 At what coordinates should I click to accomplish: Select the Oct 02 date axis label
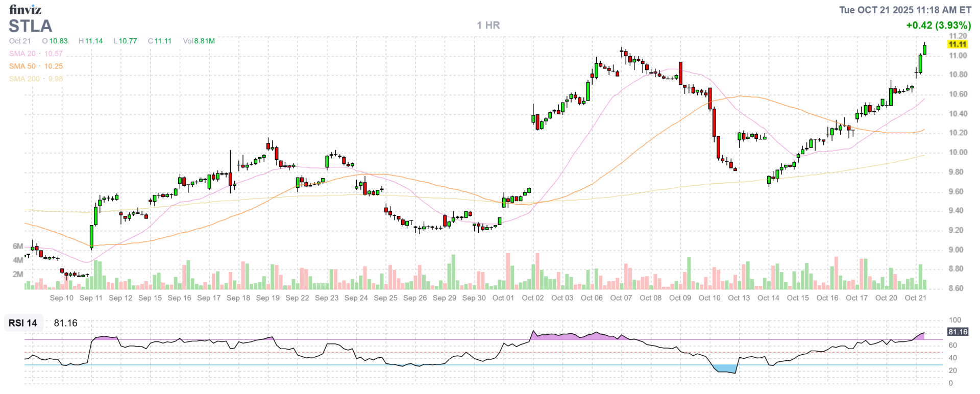[x=532, y=298]
